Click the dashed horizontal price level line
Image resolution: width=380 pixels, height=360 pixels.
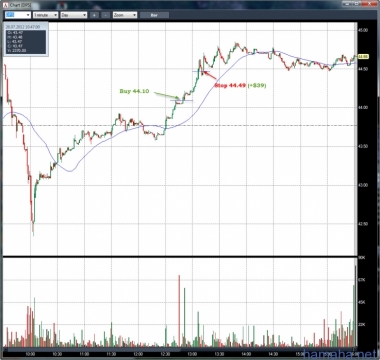tap(180, 126)
